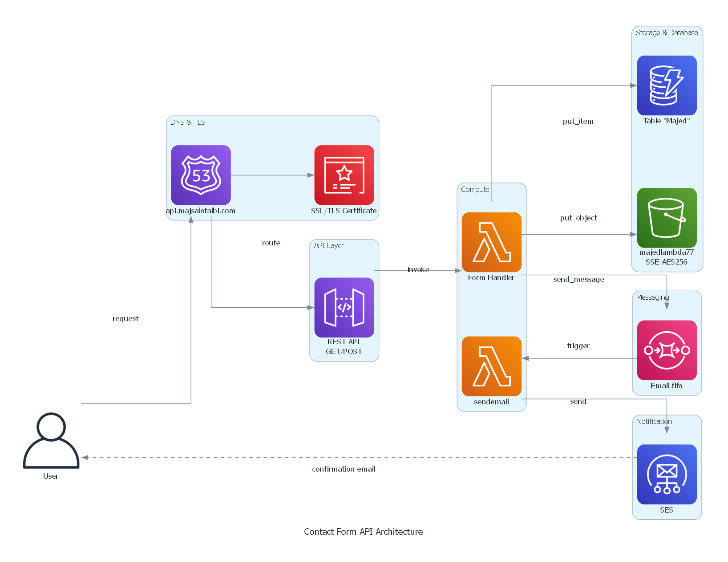Select the "Messaging" group title

point(652,297)
